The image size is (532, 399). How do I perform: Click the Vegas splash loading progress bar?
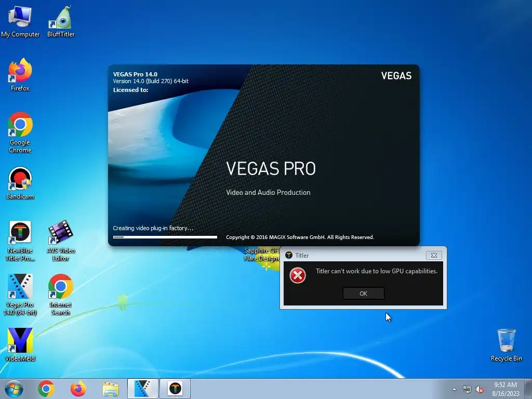(x=165, y=237)
